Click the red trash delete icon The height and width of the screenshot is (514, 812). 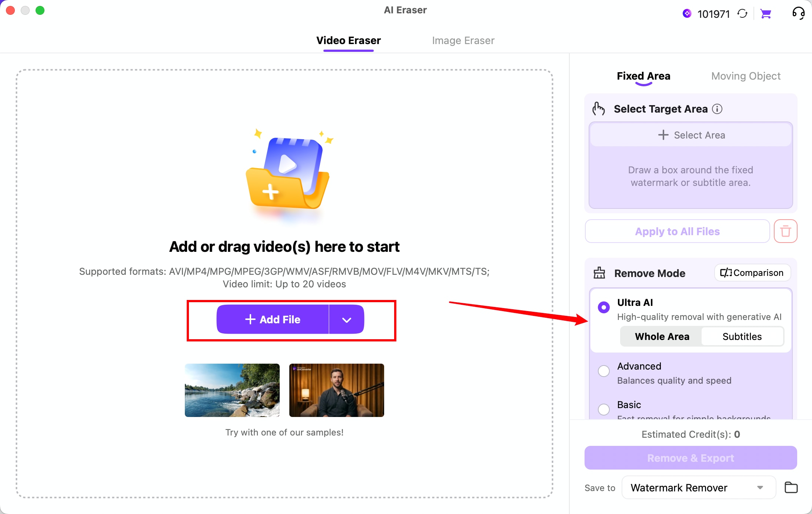pos(785,231)
